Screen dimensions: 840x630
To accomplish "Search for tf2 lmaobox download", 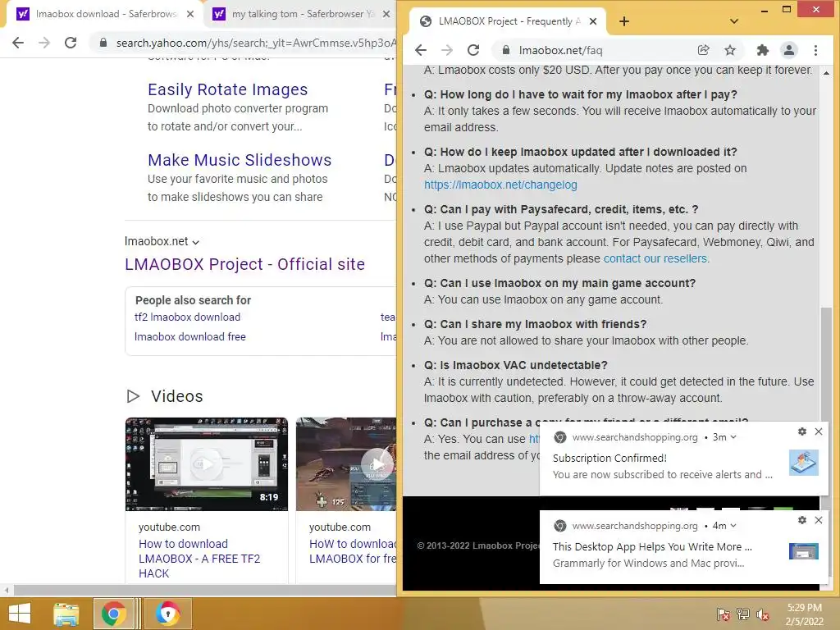I will (x=188, y=317).
